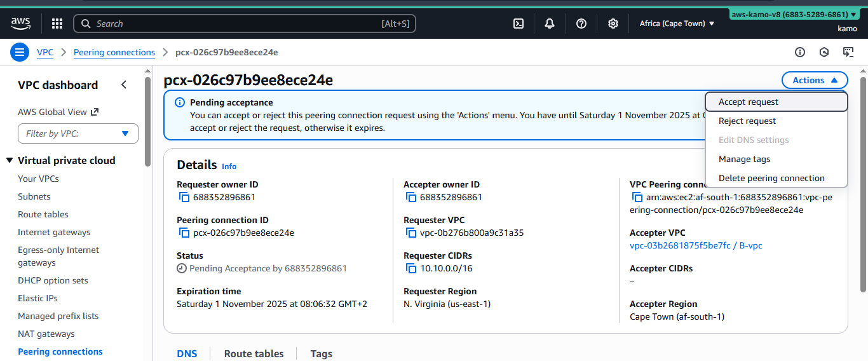This screenshot has height=361, width=868.
Task: Open Subnets in sidebar
Action: click(34, 196)
